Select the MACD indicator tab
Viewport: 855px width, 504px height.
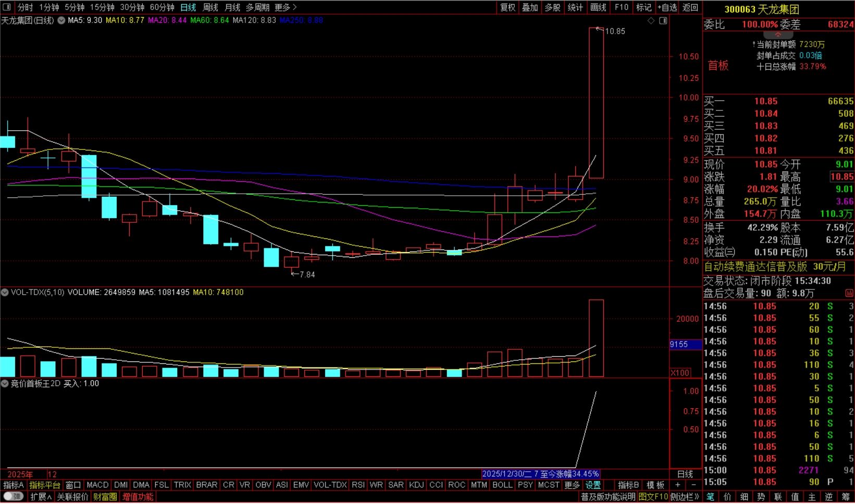click(97, 485)
